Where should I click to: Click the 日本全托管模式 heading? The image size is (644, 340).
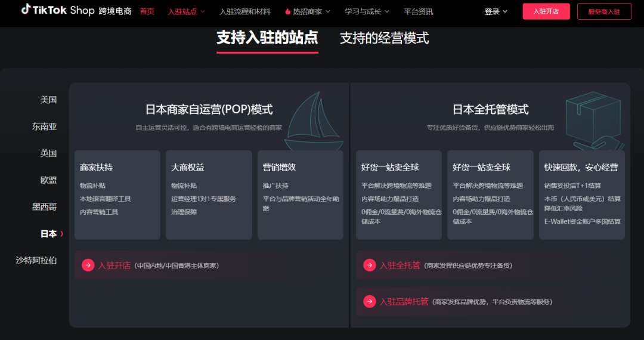490,109
